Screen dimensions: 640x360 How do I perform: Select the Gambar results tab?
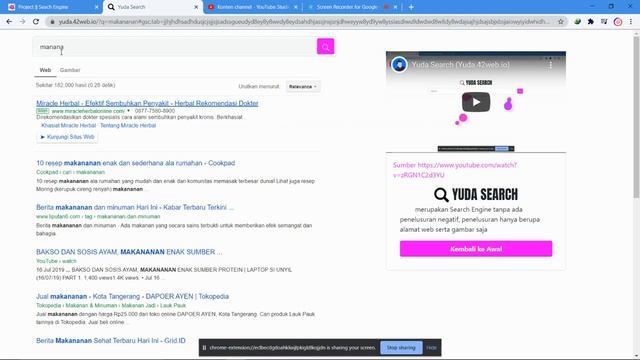[x=70, y=70]
